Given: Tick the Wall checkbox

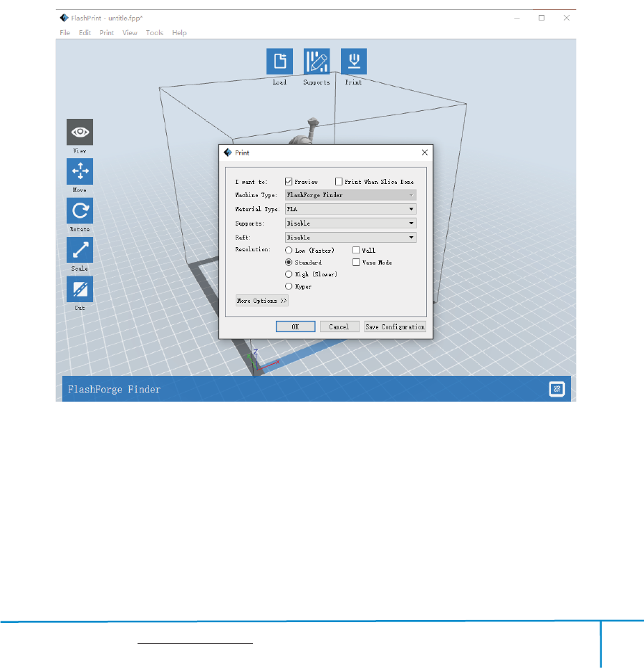Looking at the screenshot, I should (356, 250).
